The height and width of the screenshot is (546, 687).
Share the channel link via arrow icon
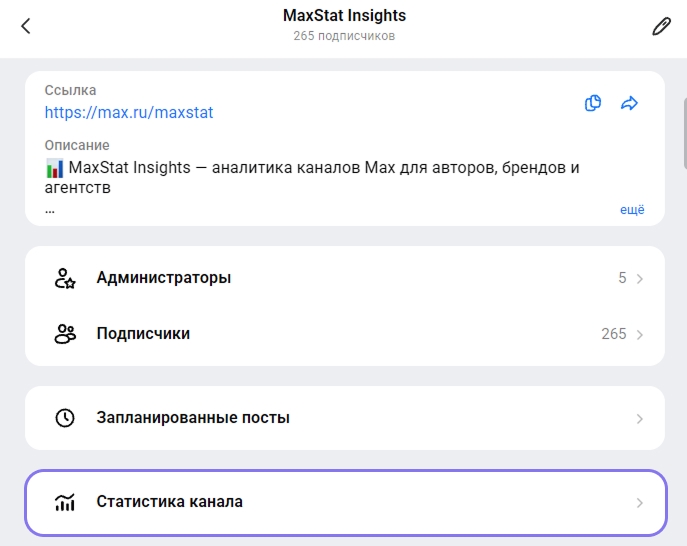629,103
